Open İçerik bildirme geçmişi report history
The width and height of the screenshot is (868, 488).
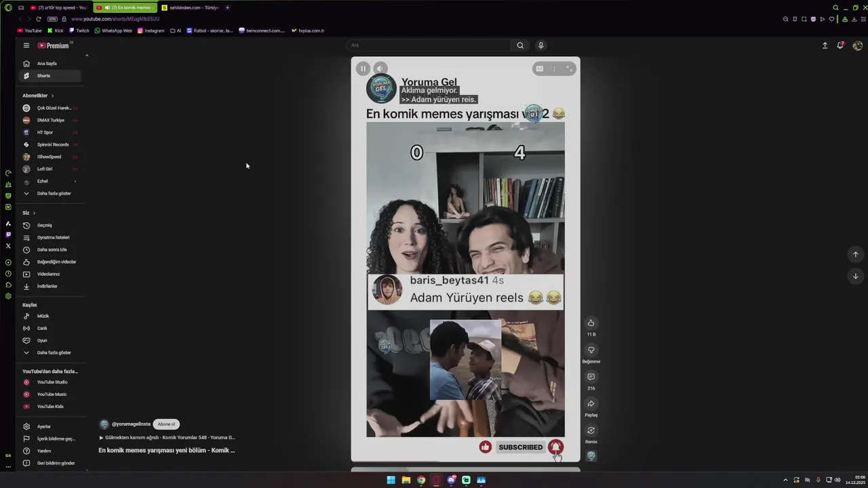(50, 439)
